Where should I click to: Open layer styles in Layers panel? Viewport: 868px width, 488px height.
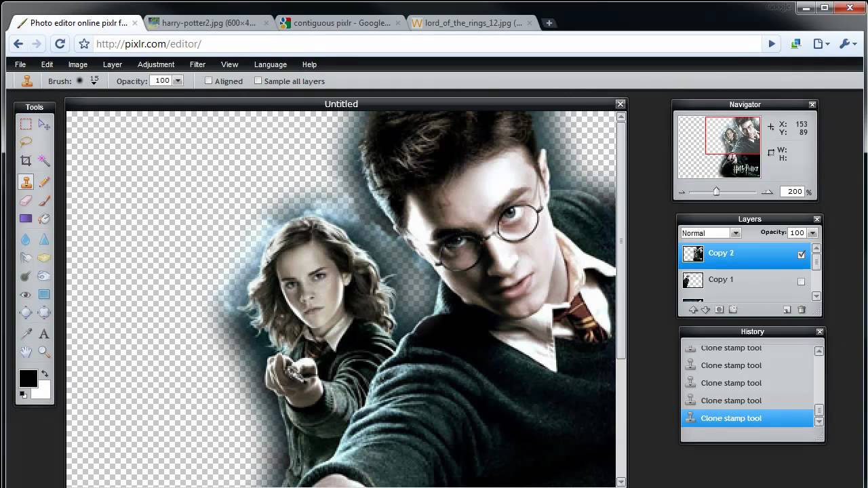click(x=732, y=310)
